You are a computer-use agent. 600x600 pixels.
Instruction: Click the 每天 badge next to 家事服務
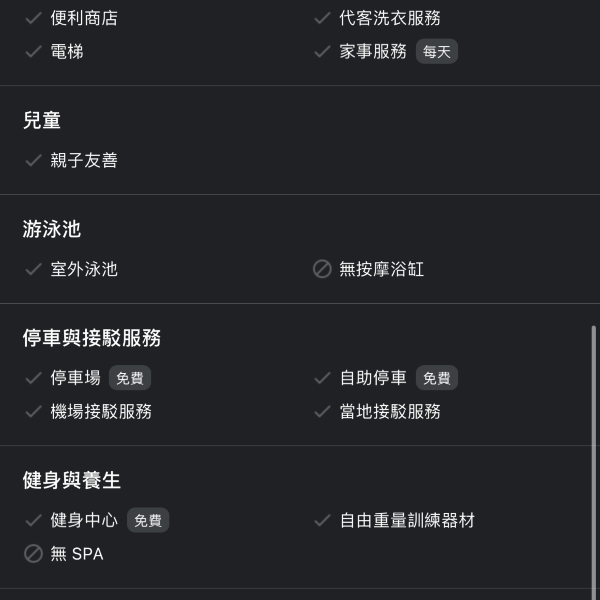point(437,52)
